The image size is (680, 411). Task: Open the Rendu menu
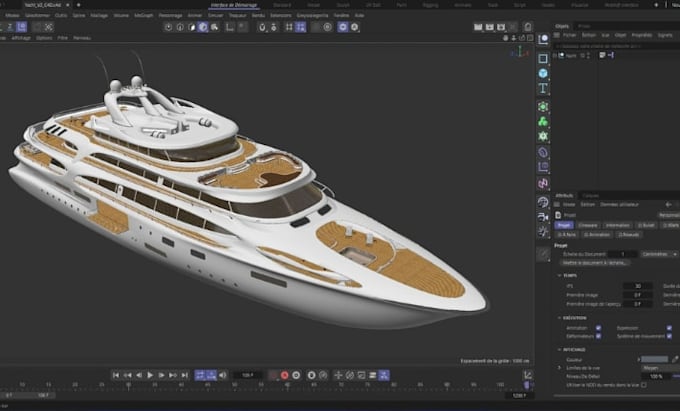pos(258,15)
